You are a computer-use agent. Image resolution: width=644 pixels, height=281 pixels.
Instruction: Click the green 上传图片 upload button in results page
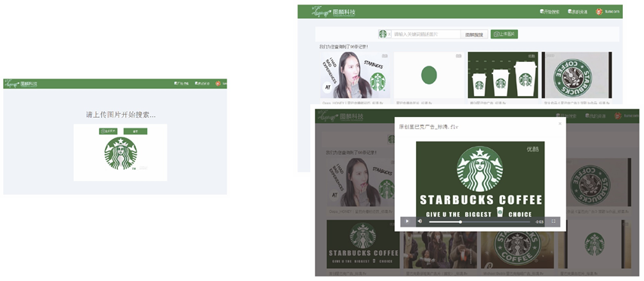point(504,34)
